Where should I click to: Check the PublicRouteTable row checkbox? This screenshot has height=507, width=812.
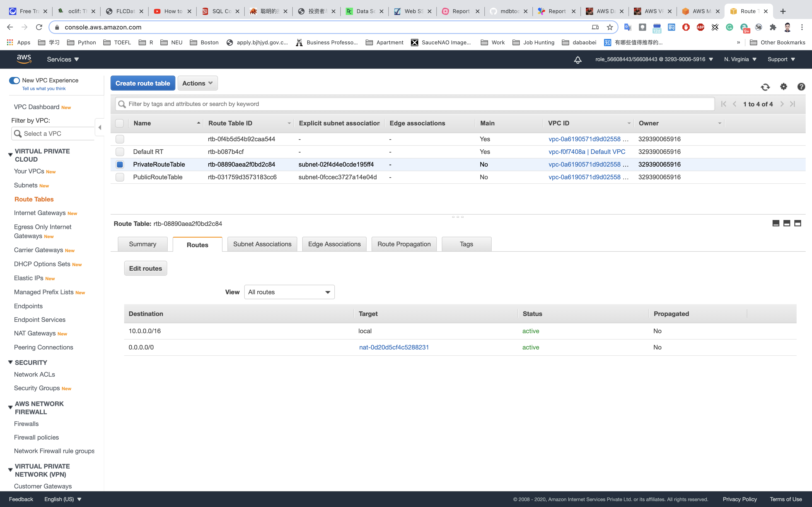120,177
